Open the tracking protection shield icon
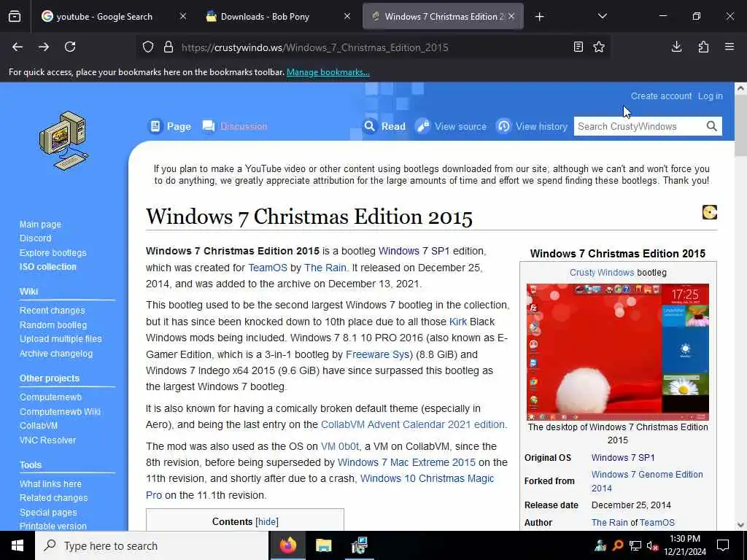Image resolution: width=747 pixels, height=560 pixels. point(148,47)
